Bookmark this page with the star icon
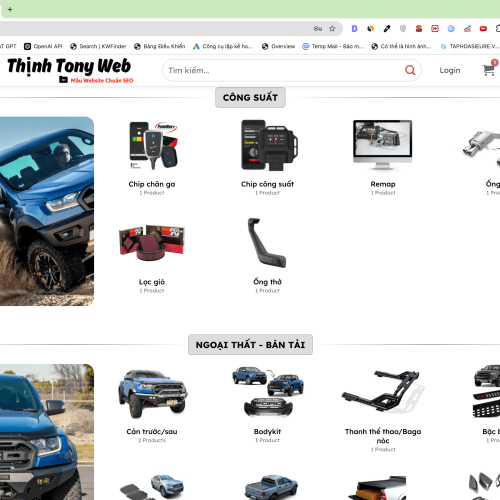Screen dimensions: 500x500 coord(332,29)
